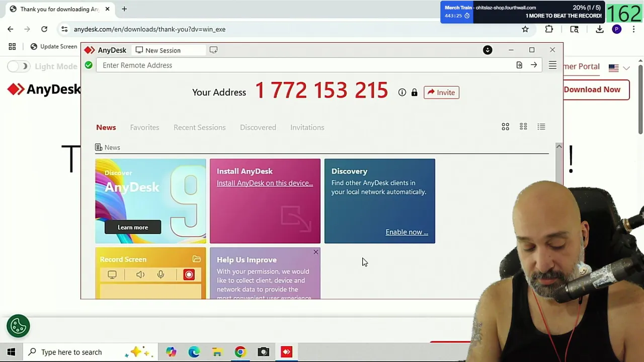The image size is (644, 362).
Task: Click the Discover AnyDesk 9 banner
Action: coord(150,201)
